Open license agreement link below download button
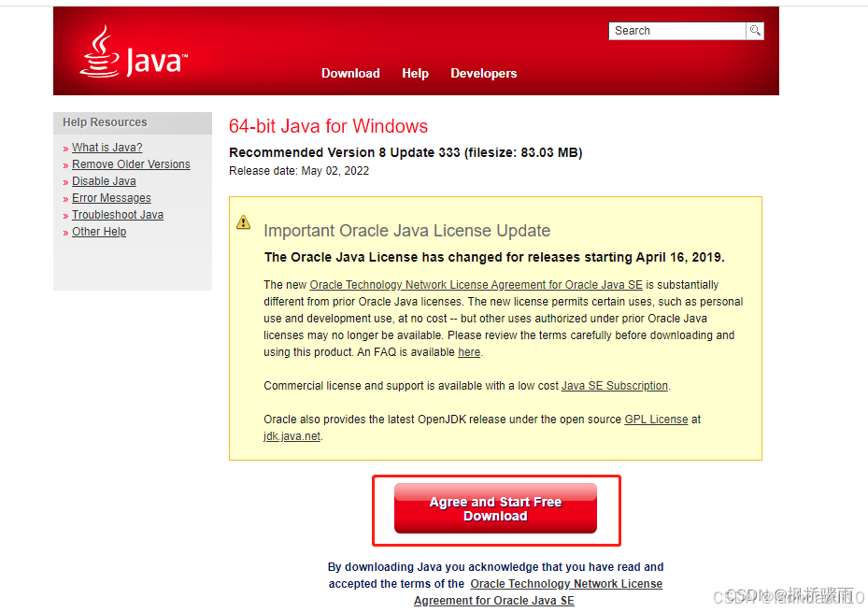Screen dimensions: 868x612 [538, 592]
